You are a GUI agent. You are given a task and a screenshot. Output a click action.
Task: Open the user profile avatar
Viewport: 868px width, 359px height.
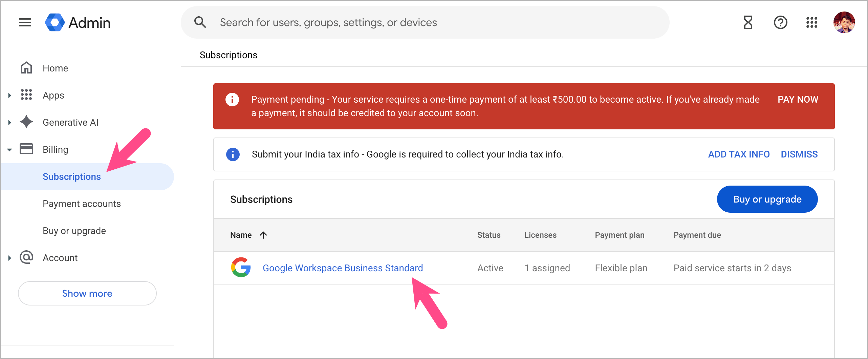coord(844,23)
